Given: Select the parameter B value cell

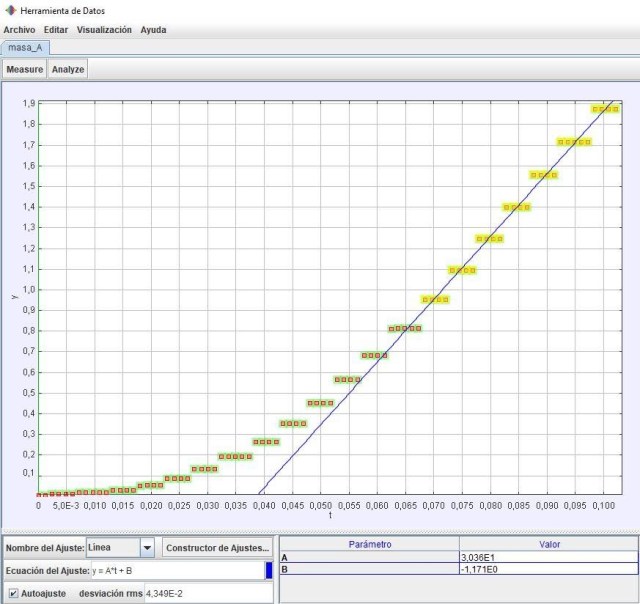Looking at the screenshot, I should click(546, 569).
